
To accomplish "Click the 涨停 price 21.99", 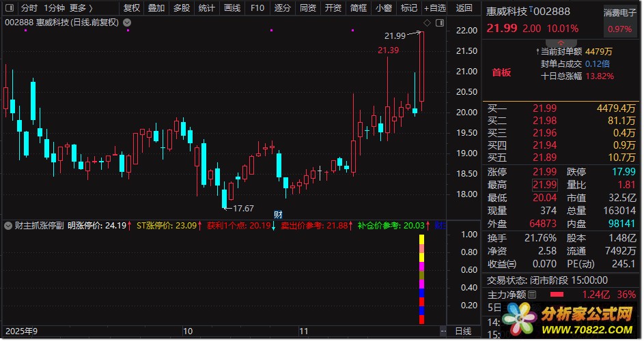I will tap(544, 172).
